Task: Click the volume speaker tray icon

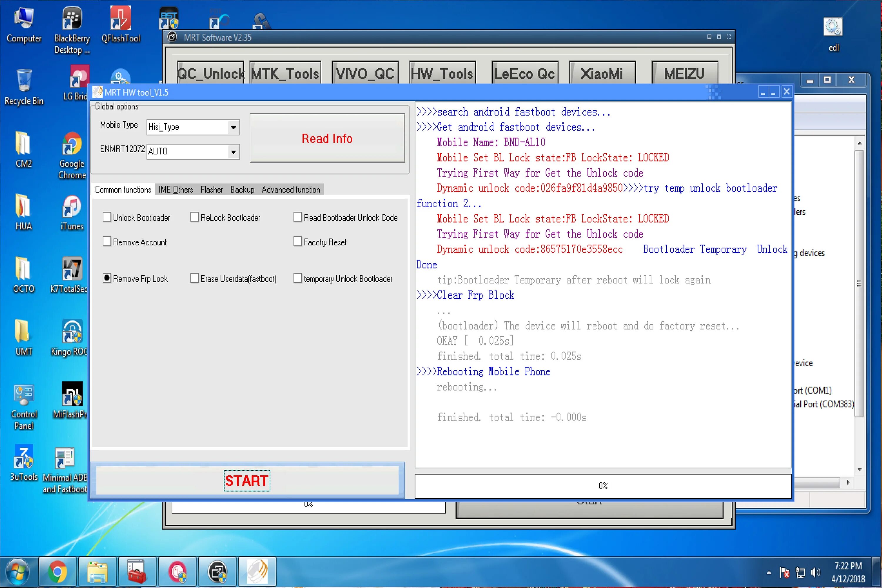Action: [x=816, y=572]
